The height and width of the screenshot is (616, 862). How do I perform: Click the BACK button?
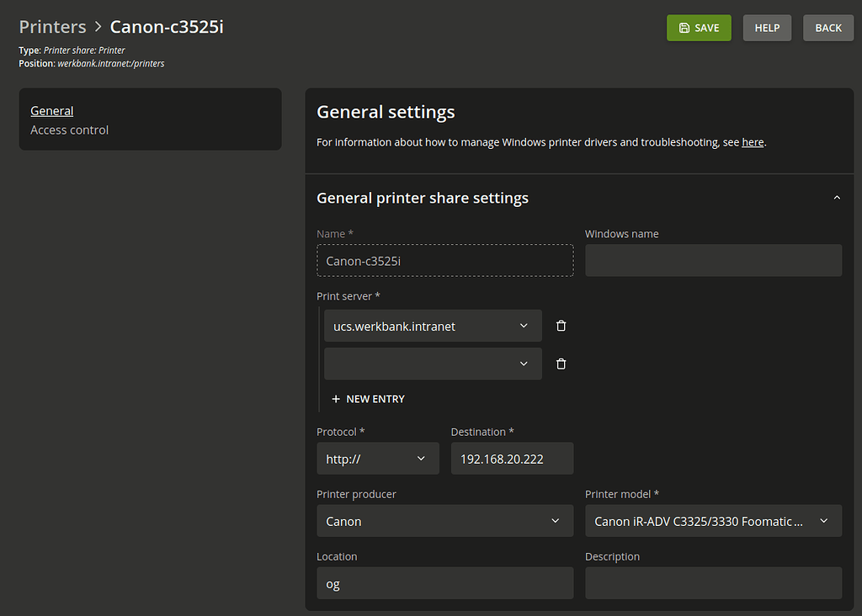[x=827, y=27]
